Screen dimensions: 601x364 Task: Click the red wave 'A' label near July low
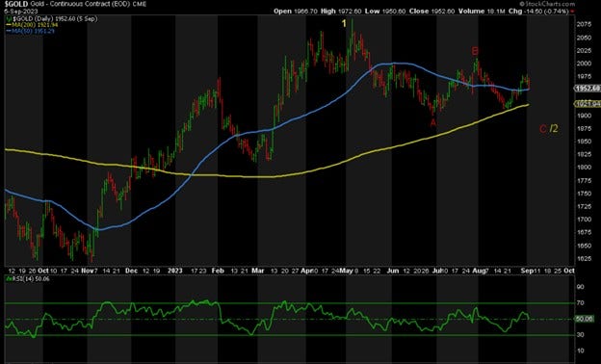click(x=433, y=122)
